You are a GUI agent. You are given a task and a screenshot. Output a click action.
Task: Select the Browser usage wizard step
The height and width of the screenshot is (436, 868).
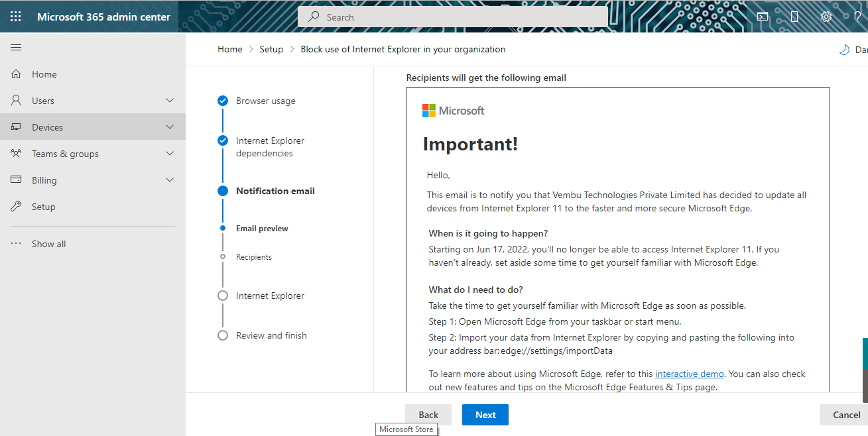[266, 101]
